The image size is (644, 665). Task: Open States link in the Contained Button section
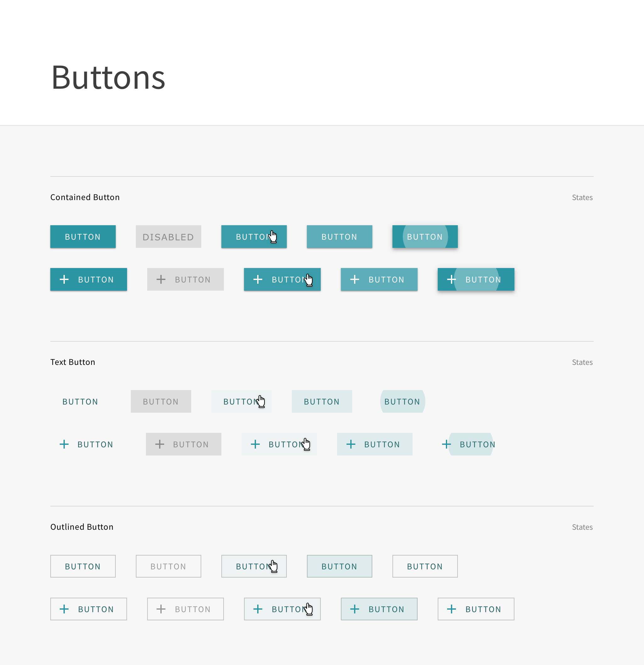point(582,198)
